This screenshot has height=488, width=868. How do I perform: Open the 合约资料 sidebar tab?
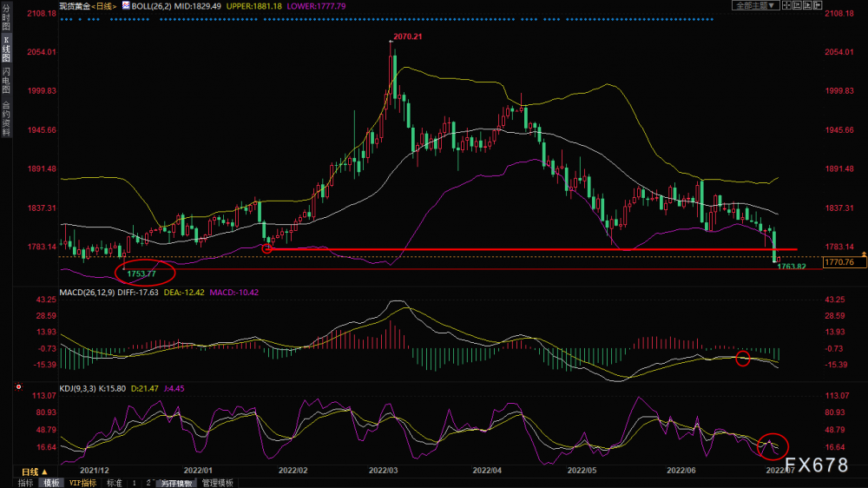(x=6, y=117)
